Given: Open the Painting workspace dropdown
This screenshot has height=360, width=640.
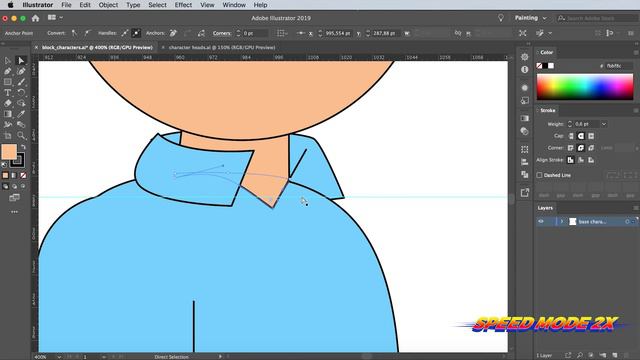Looking at the screenshot, I should 530,18.
